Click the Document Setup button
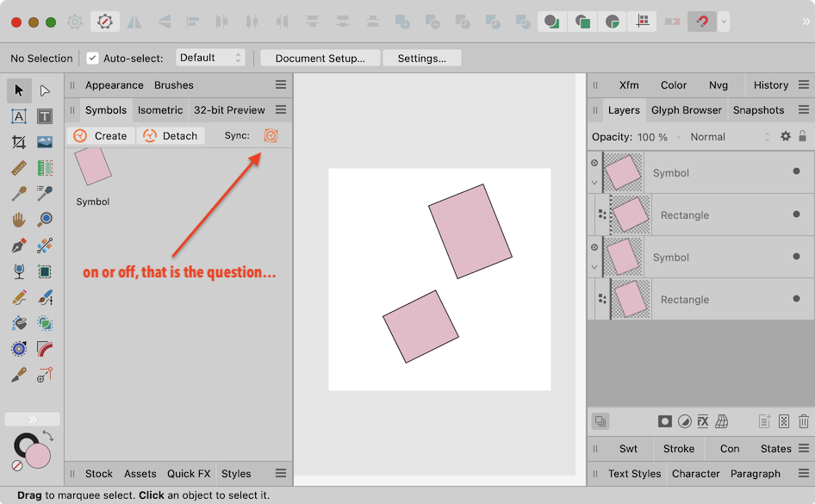 click(320, 58)
